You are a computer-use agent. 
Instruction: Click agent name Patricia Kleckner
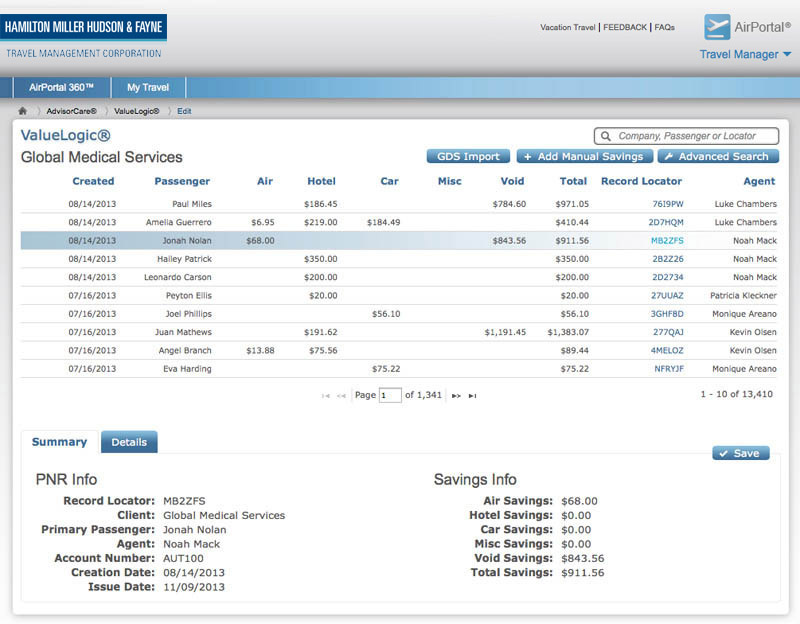click(743, 296)
